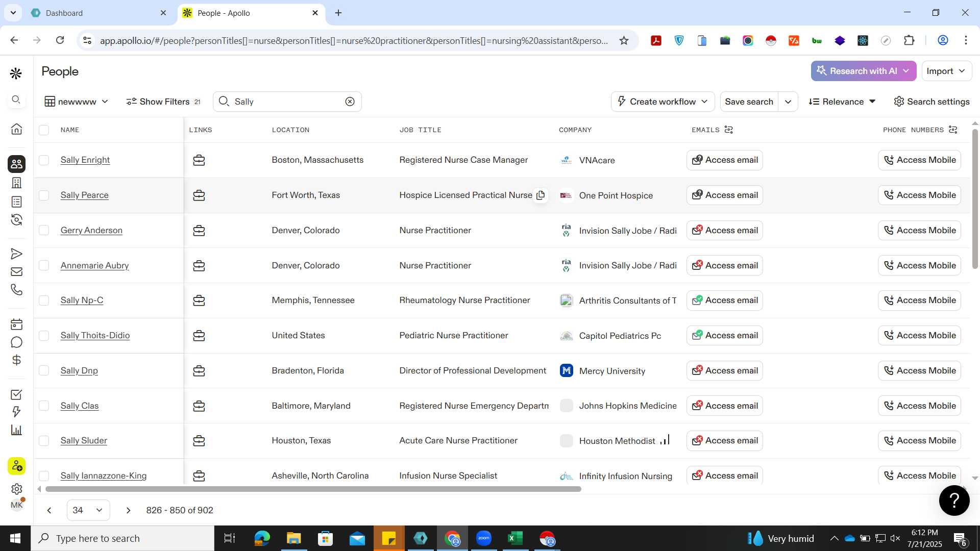
Task: Click the Save search button
Action: point(749,102)
